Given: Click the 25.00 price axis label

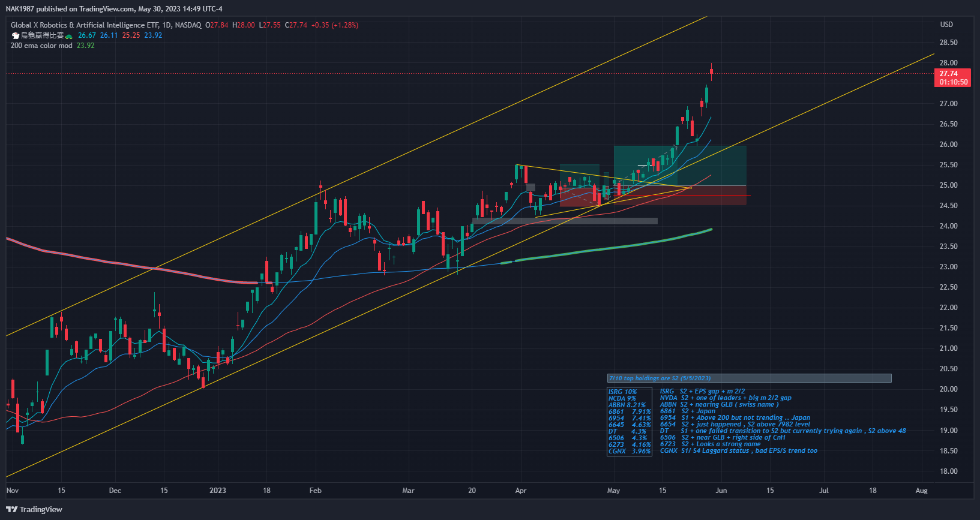Looking at the screenshot, I should coord(948,185).
